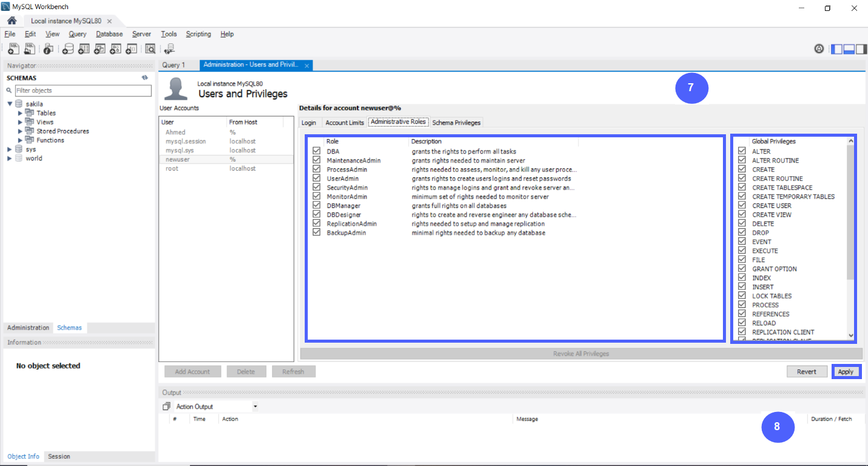The width and height of the screenshot is (868, 466).
Task: Create a new SQL tab toolbar icon
Action: point(13,49)
